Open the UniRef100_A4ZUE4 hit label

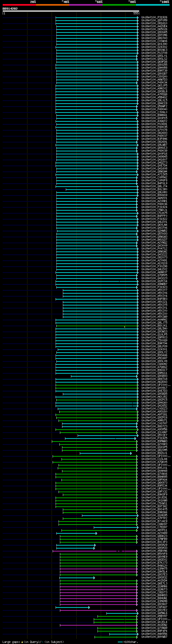tap(154, 26)
